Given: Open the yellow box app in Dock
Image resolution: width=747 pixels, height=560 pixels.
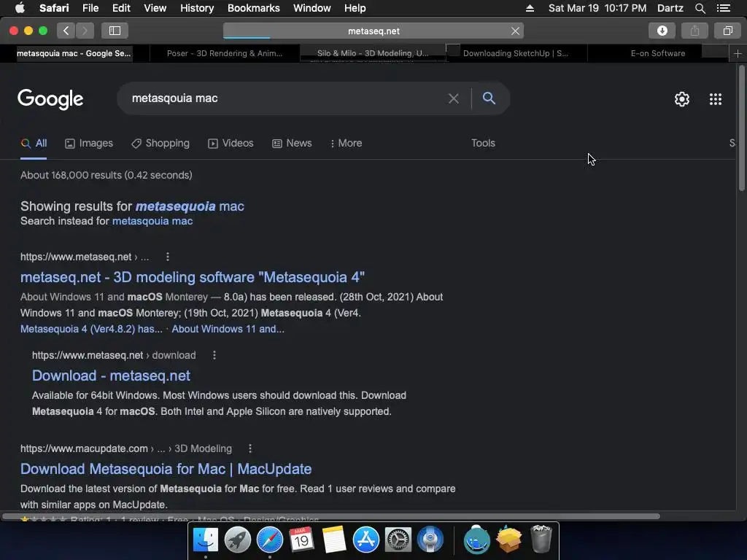Looking at the screenshot, I should pos(508,540).
